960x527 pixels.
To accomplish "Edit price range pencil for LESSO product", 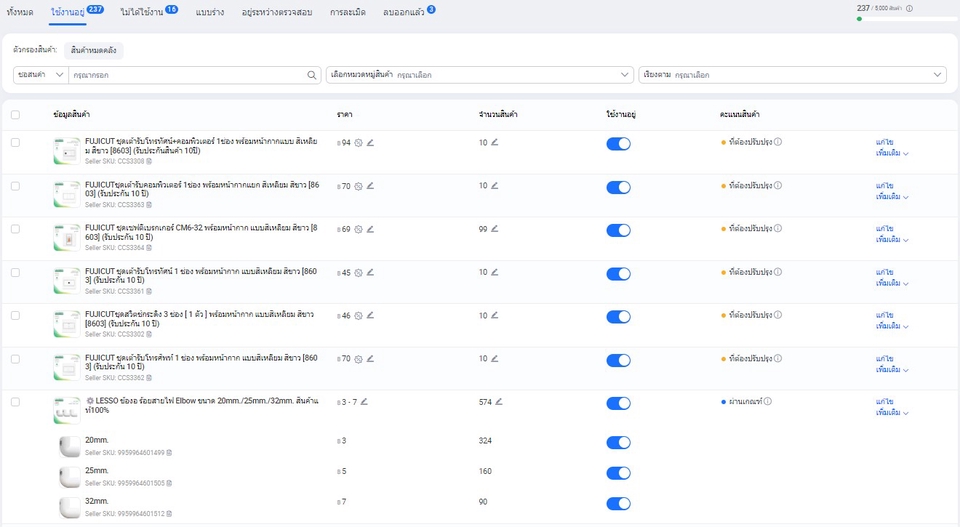I will pos(364,402).
